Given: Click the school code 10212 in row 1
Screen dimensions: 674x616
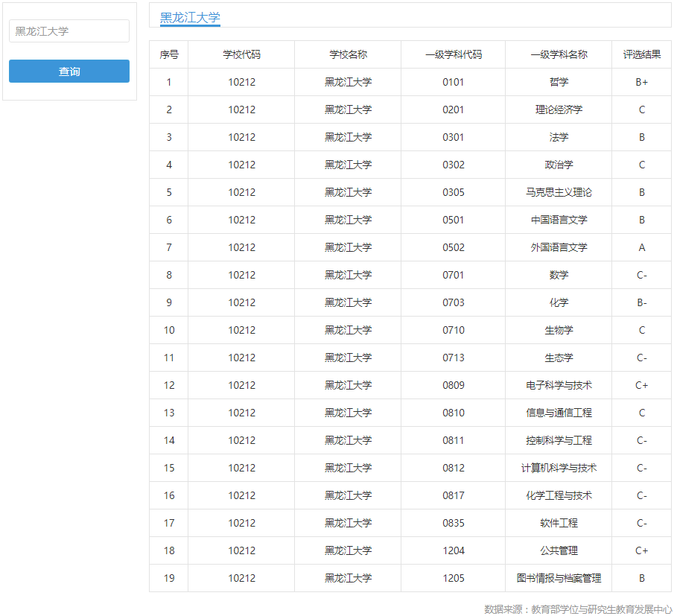Looking at the screenshot, I should point(241,82).
